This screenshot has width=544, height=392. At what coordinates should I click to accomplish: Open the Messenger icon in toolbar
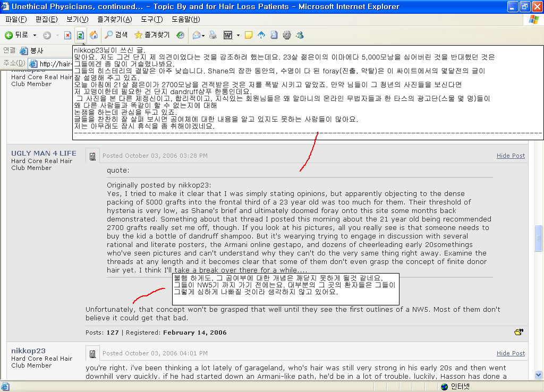coord(300,35)
